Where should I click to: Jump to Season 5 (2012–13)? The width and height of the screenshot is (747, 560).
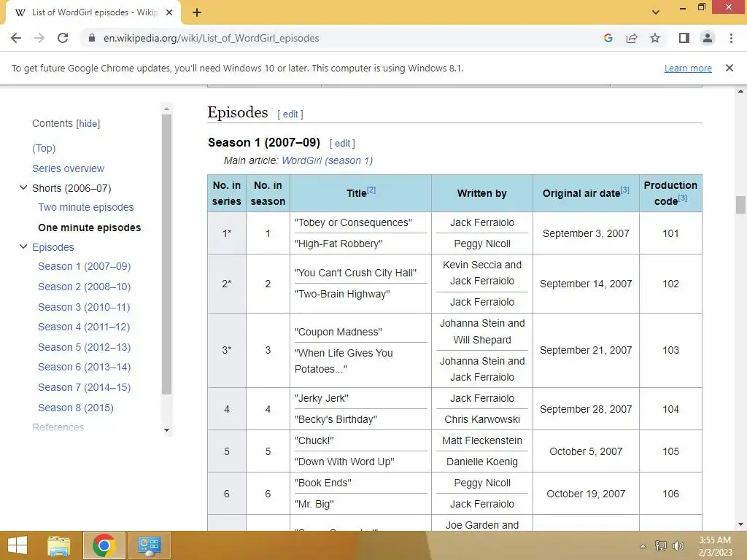point(85,347)
